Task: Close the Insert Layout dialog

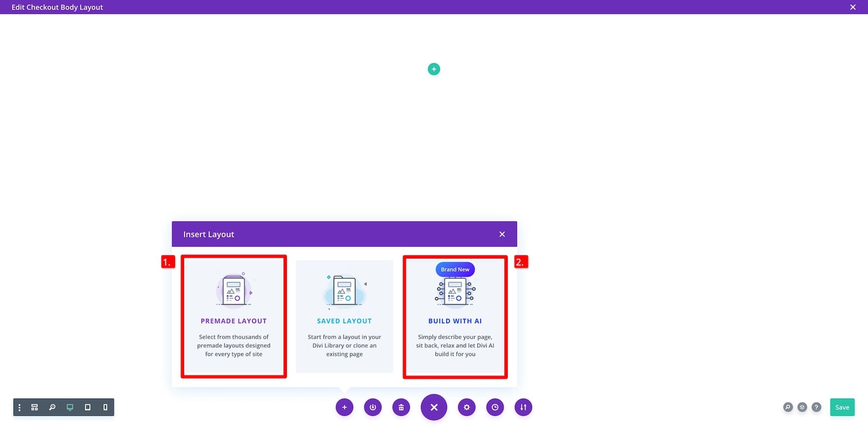Action: pos(502,234)
